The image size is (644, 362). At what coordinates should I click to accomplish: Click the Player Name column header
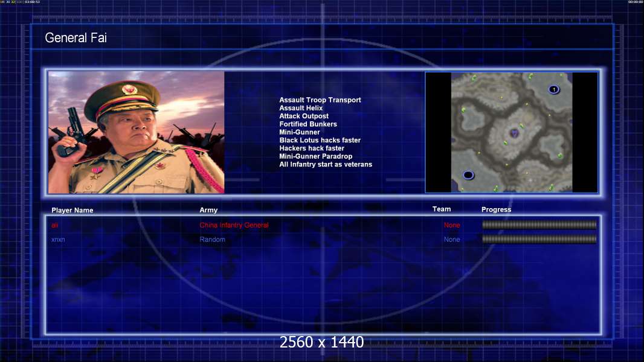pyautogui.click(x=72, y=211)
